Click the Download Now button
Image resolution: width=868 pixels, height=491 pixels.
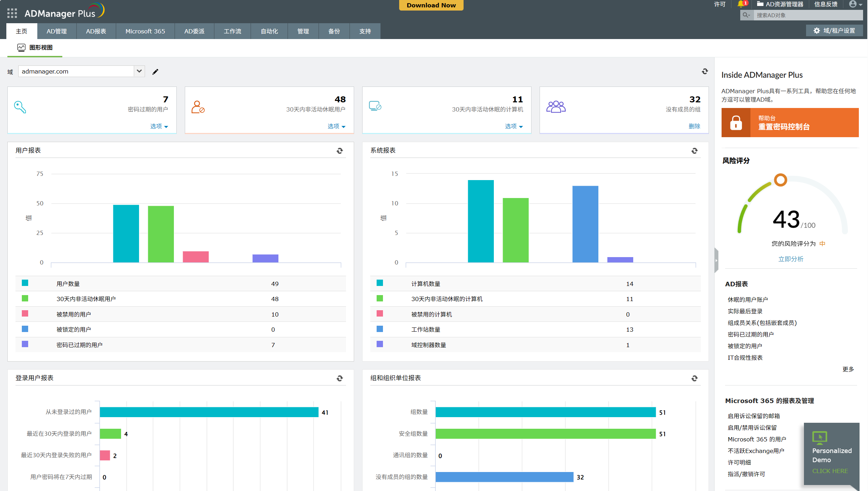click(431, 5)
